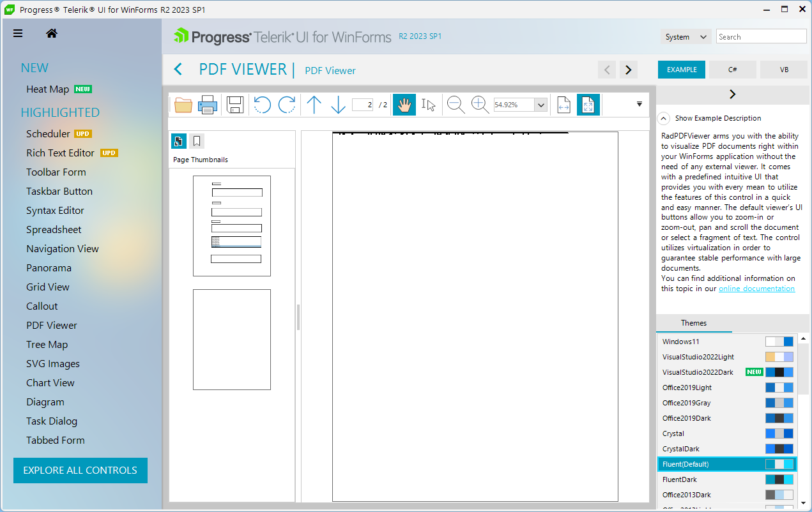
Task: Navigate back with the blue left chevron
Action: pos(178,70)
